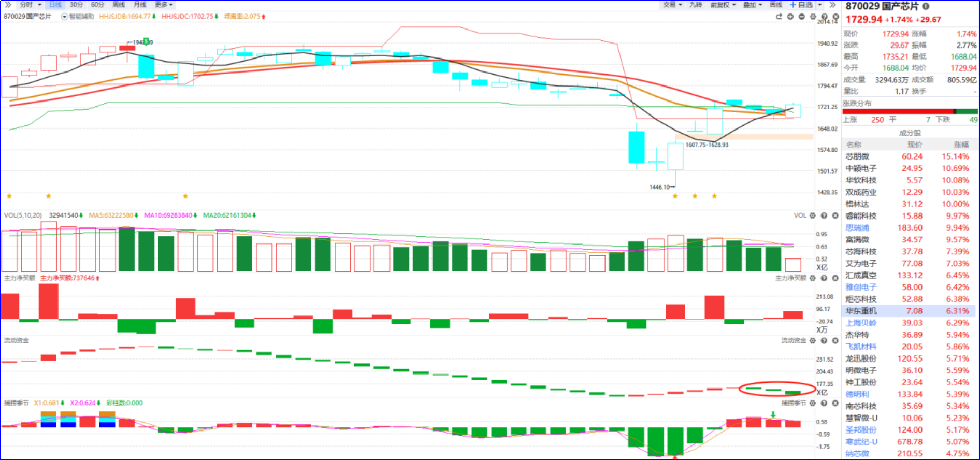
Task: Click info icon beside 国产芯片 title
Action: click(926, 6)
